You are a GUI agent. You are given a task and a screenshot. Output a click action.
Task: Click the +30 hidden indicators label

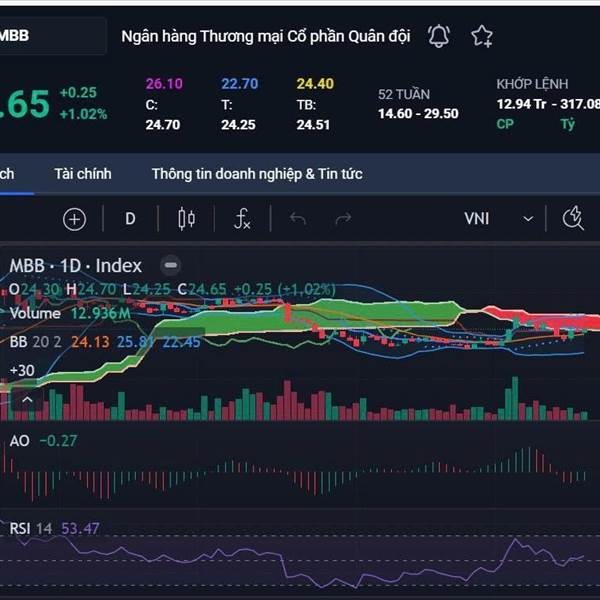pyautogui.click(x=22, y=370)
